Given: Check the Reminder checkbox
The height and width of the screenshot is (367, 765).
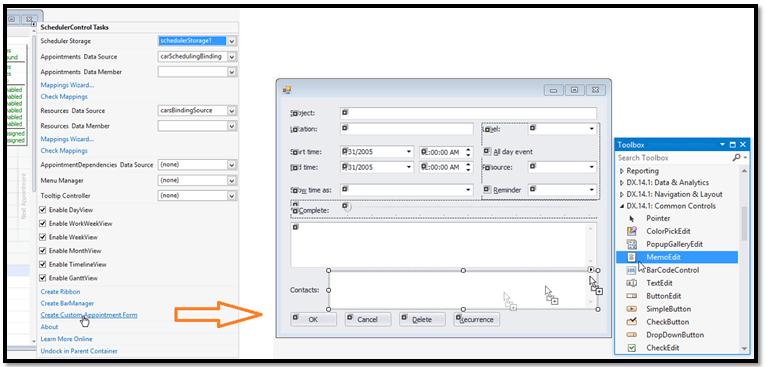Looking at the screenshot, I should pyautogui.click(x=487, y=189).
